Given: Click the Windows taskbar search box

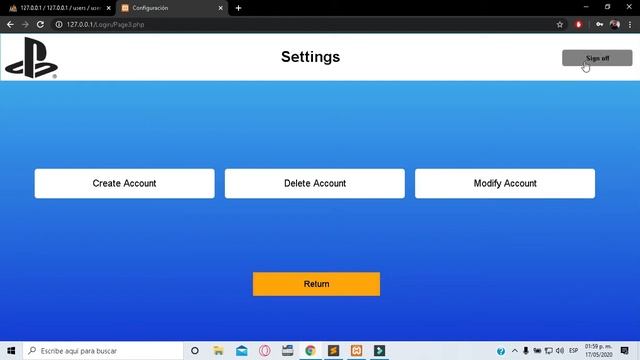Looking at the screenshot, I should [103, 351].
